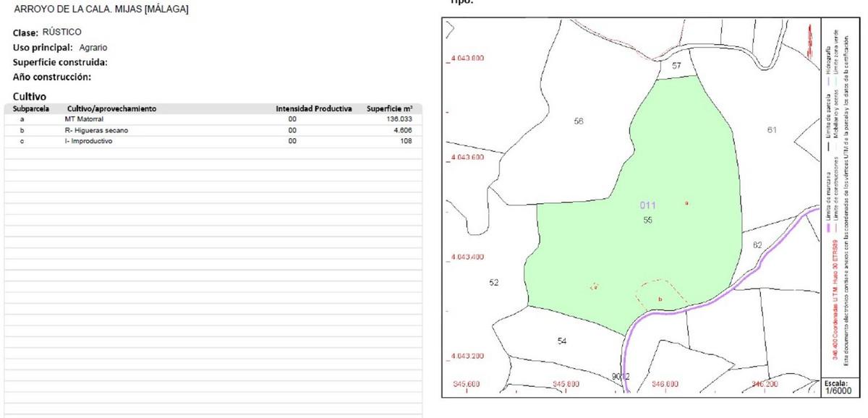The height and width of the screenshot is (418, 868).
Task: Click the 4.043.200 northing coordinate label
Action: tap(467, 357)
